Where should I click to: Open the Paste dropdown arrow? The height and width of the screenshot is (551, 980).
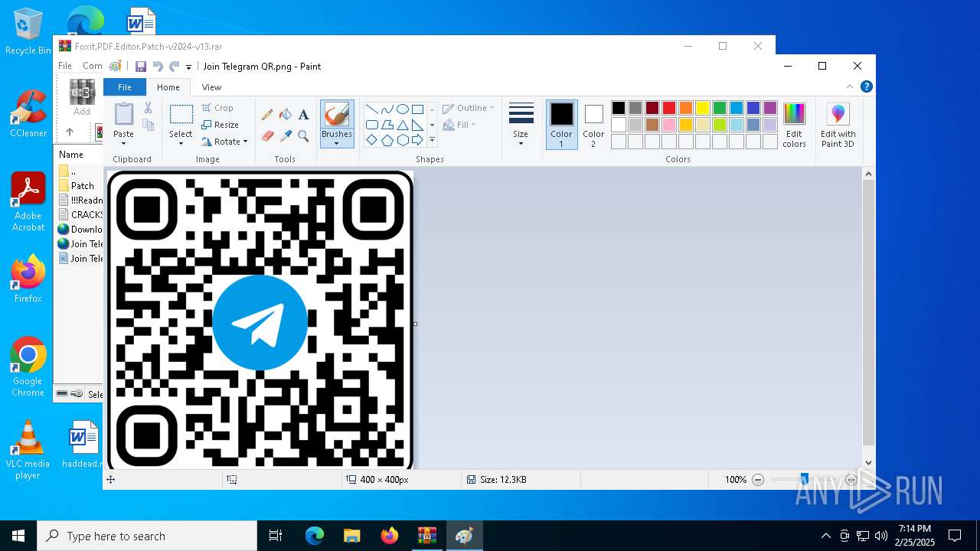coord(123,143)
